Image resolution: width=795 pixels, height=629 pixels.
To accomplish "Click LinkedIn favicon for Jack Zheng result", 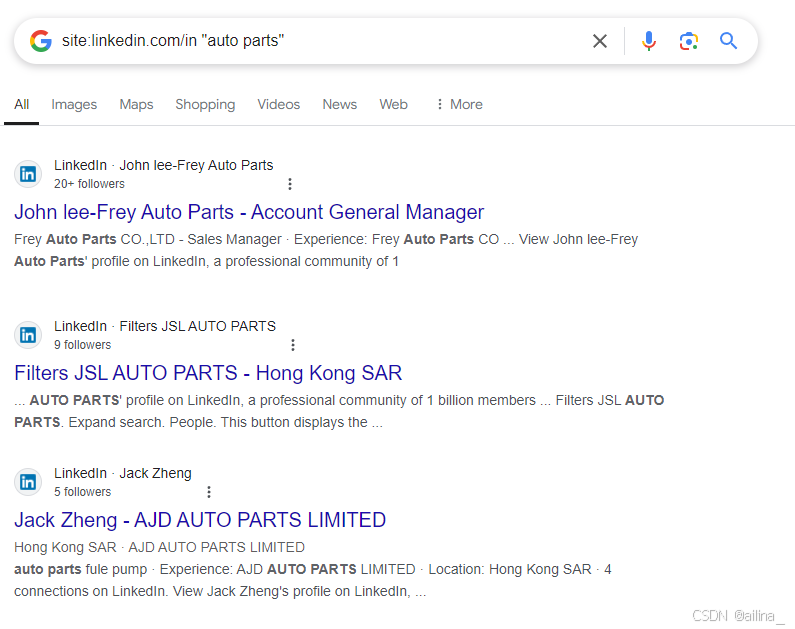I will tap(28, 482).
